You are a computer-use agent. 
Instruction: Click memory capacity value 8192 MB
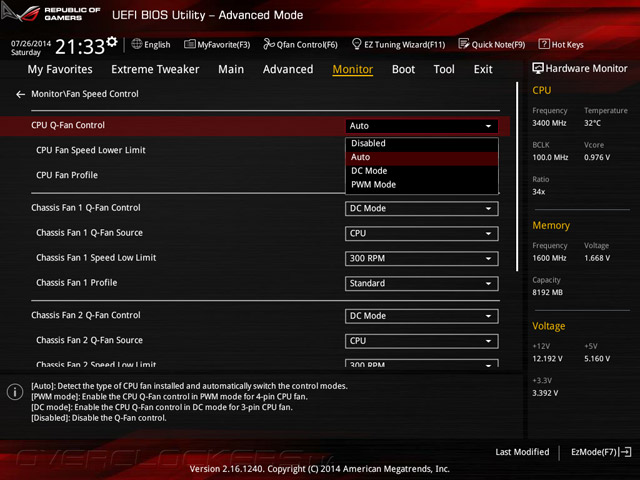[547, 292]
